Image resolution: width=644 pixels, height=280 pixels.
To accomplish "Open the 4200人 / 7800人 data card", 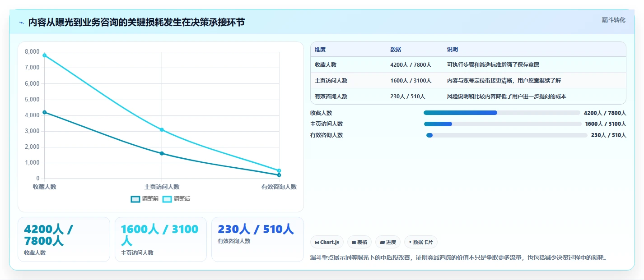I will [x=64, y=239].
